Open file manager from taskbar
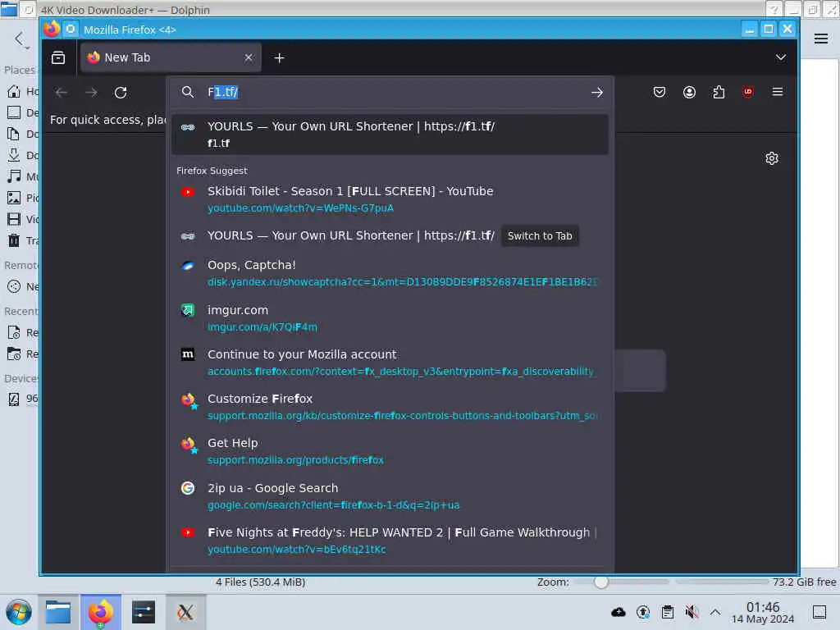Viewport: 840px width, 630px height. [x=58, y=612]
